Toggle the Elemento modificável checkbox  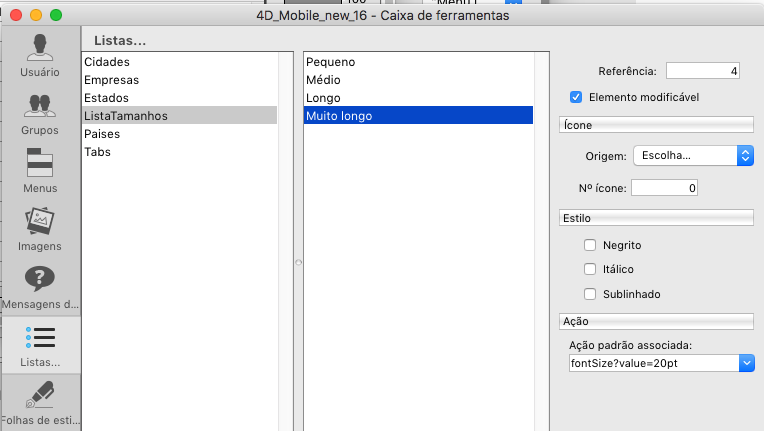pos(576,97)
